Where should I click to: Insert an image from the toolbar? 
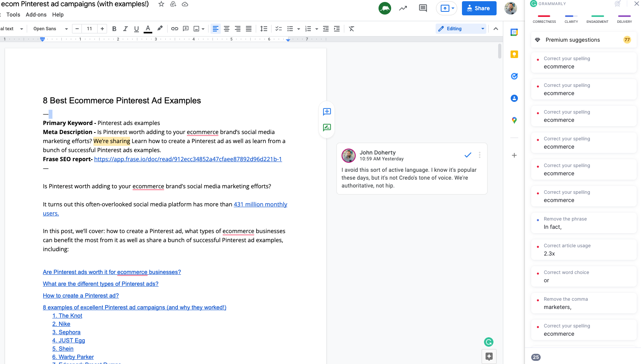196,28
